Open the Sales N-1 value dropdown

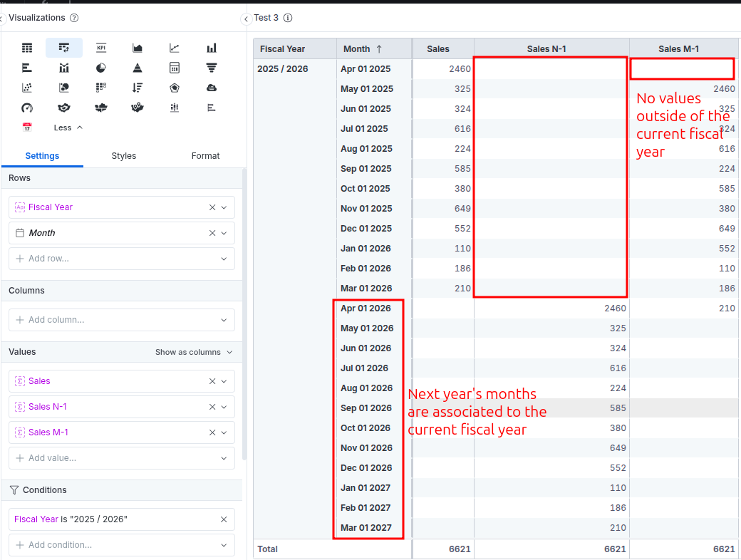click(x=224, y=407)
